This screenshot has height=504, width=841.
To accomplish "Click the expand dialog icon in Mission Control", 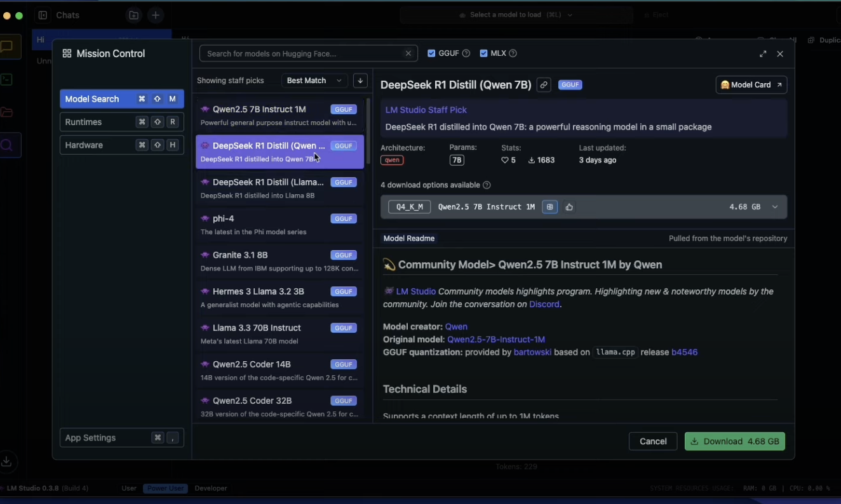I will coord(763,54).
